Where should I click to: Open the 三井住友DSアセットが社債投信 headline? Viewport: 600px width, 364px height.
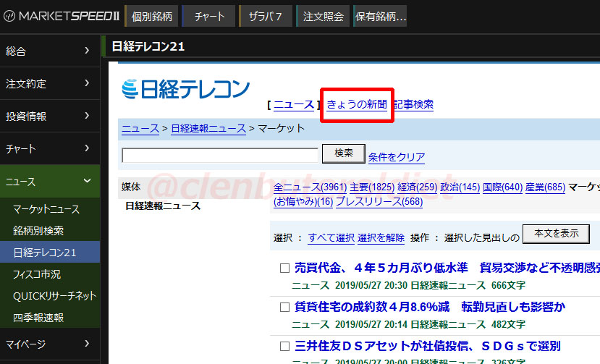click(x=428, y=346)
